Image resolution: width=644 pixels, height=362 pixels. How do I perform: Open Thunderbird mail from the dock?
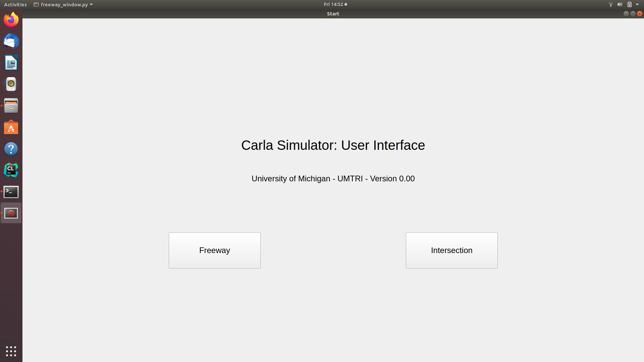(x=11, y=41)
